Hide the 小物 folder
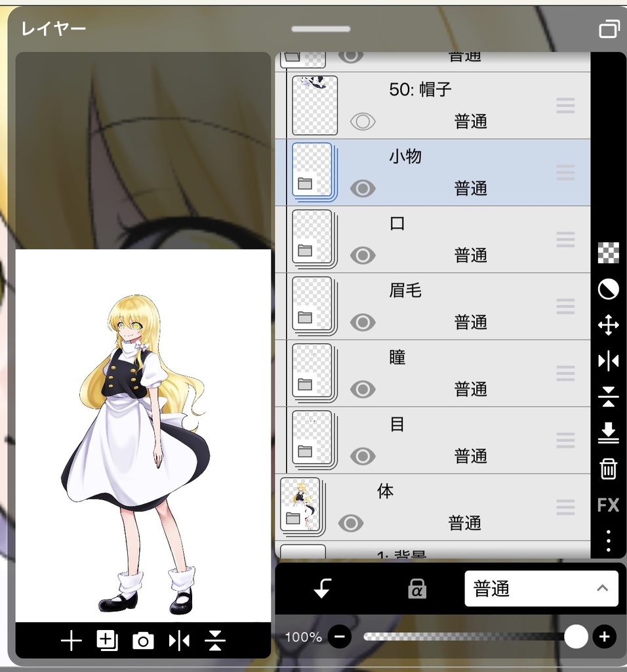The image size is (627, 672). point(363,188)
